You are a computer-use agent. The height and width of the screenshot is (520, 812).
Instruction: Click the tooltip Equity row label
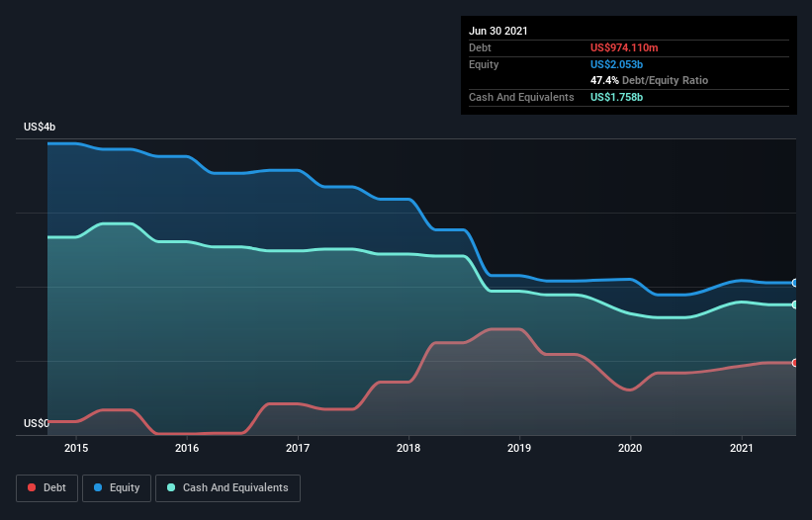point(484,64)
